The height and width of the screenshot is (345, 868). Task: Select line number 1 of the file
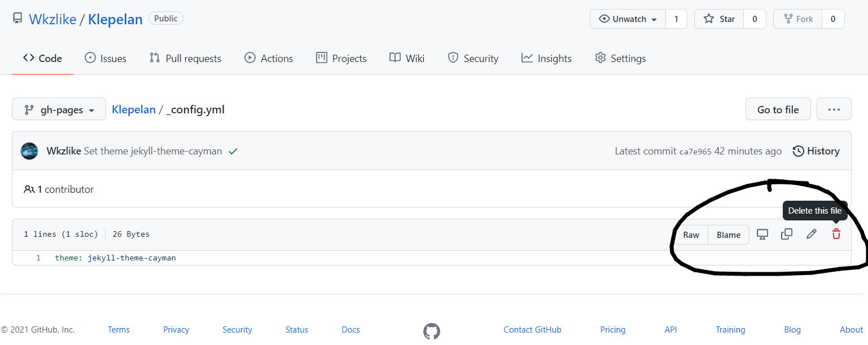point(38,258)
